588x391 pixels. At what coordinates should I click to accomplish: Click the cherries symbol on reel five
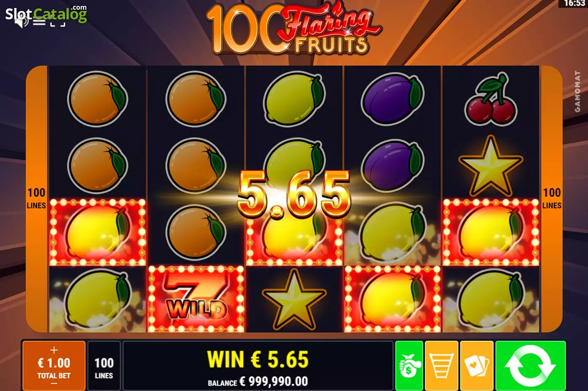click(x=491, y=99)
